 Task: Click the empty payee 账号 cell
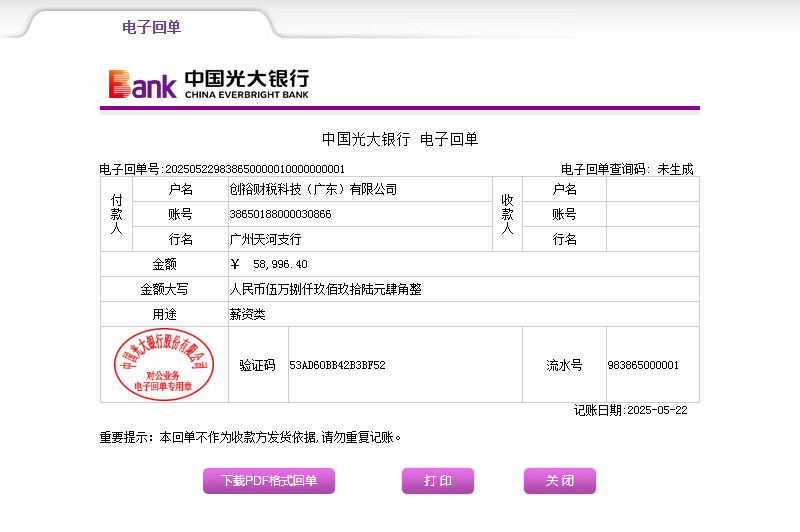(652, 214)
